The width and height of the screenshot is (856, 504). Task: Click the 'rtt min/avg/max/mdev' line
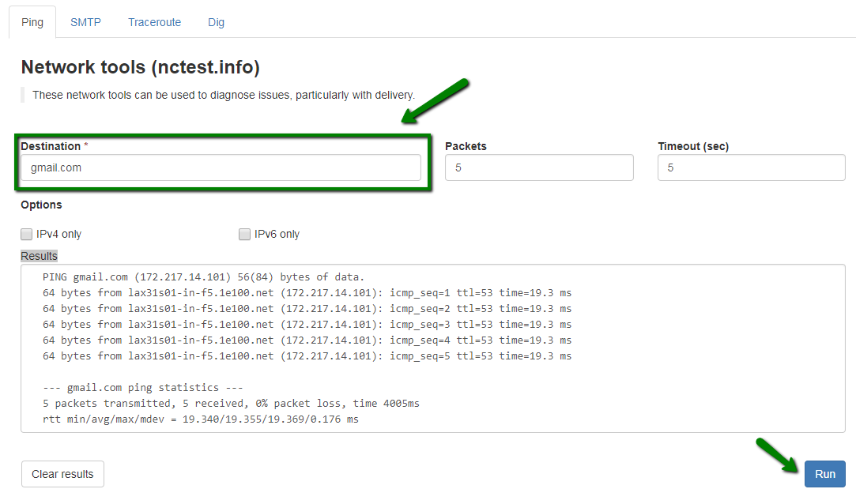(200, 419)
